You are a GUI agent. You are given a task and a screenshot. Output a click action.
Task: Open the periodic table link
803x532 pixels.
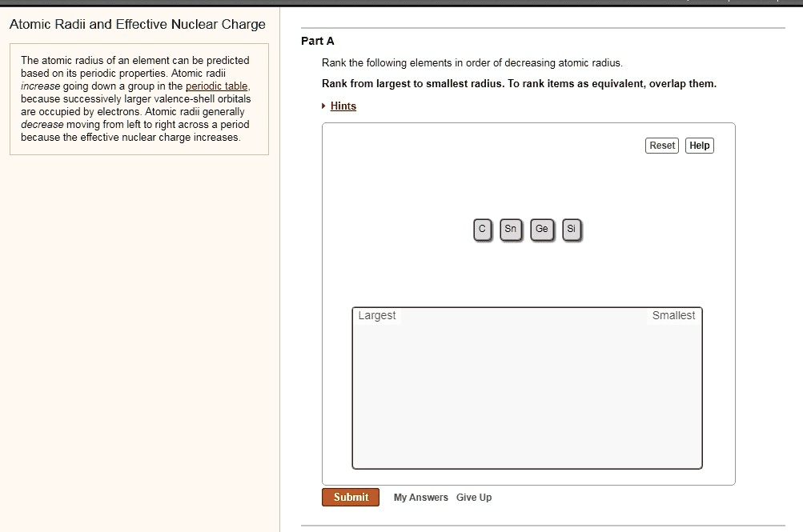pyautogui.click(x=217, y=86)
